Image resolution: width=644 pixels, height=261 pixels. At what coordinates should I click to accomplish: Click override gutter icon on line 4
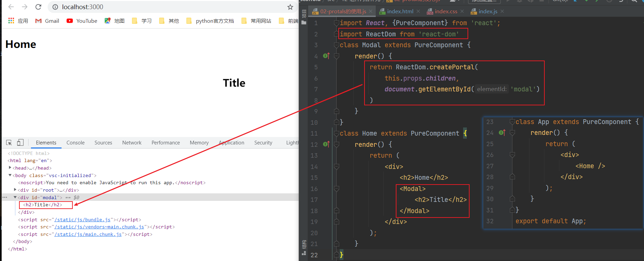coord(326,56)
